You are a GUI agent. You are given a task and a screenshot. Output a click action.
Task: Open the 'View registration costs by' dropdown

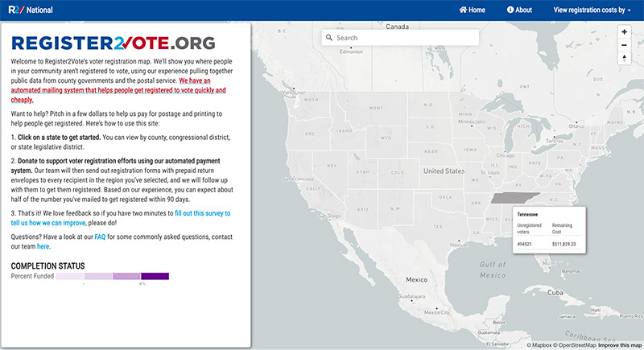[x=592, y=10]
